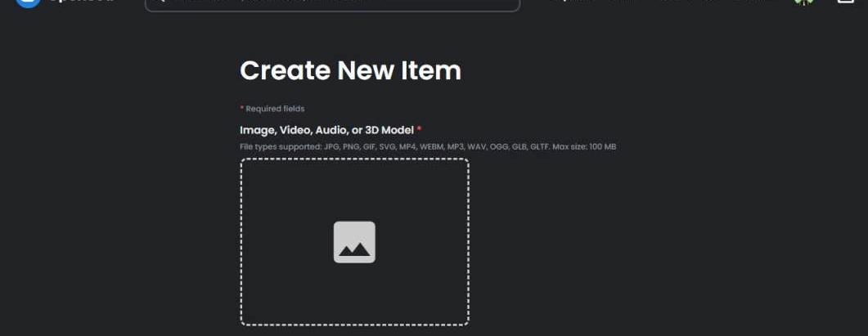Image resolution: width=868 pixels, height=336 pixels.
Task: Click the red asterisk after 3D Model
Action: (419, 129)
